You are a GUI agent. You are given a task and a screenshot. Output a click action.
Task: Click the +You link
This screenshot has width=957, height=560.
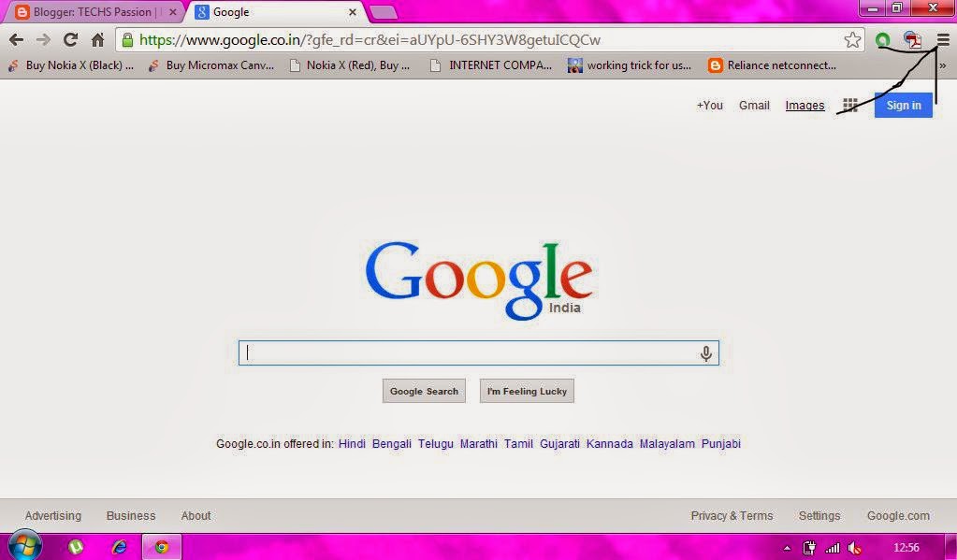tap(709, 106)
